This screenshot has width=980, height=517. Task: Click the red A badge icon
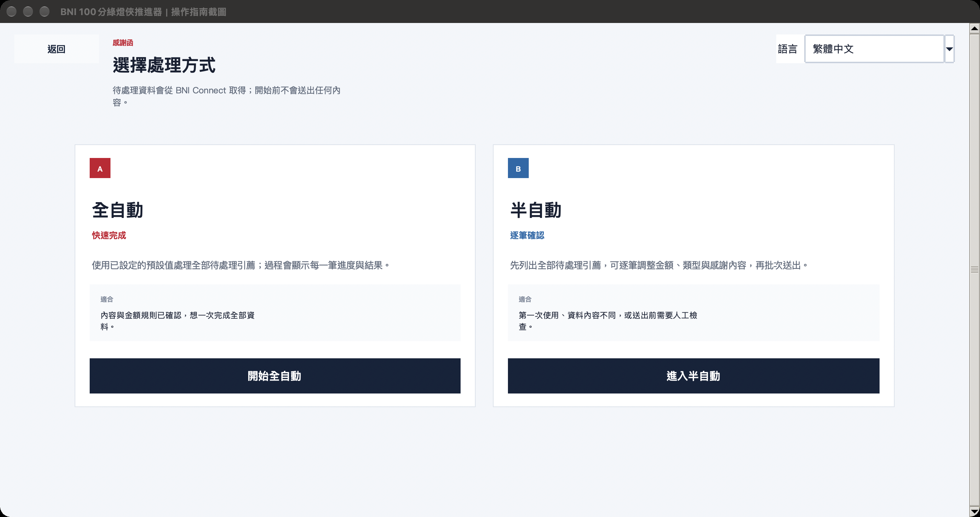(100, 168)
